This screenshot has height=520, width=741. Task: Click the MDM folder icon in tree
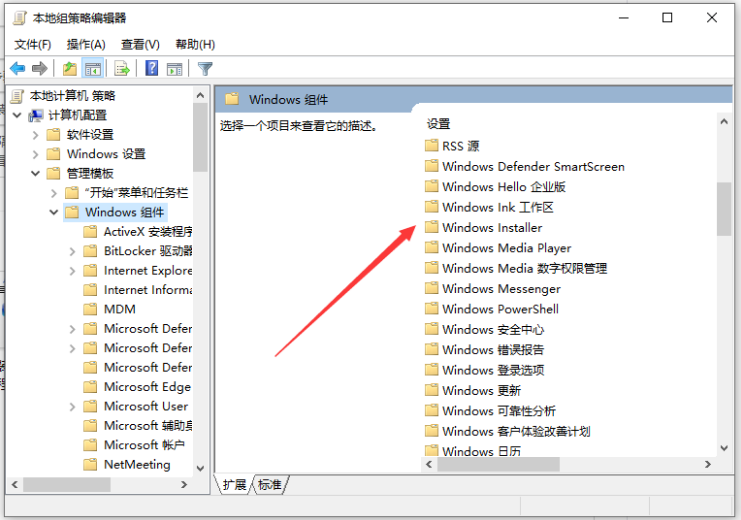click(90, 309)
